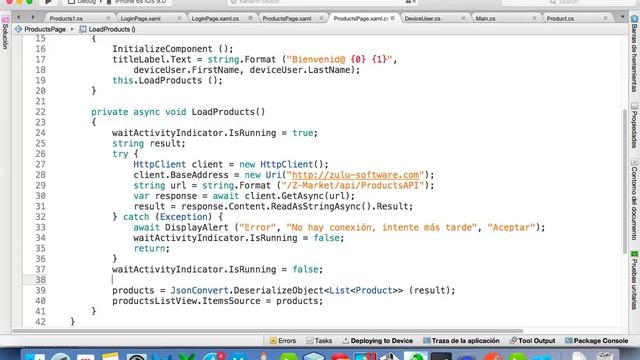Click the Package Console icon
This screenshot has height=360, width=640.
pyautogui.click(x=569, y=340)
